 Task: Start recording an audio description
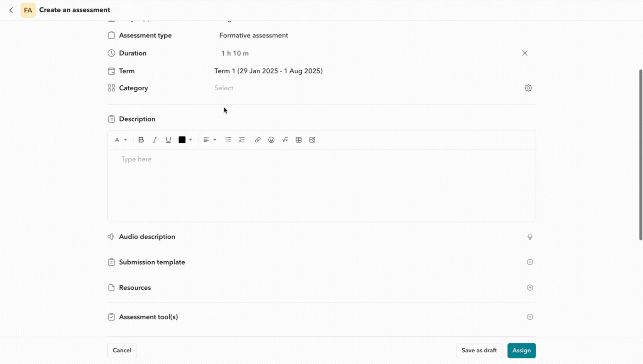tap(530, 236)
